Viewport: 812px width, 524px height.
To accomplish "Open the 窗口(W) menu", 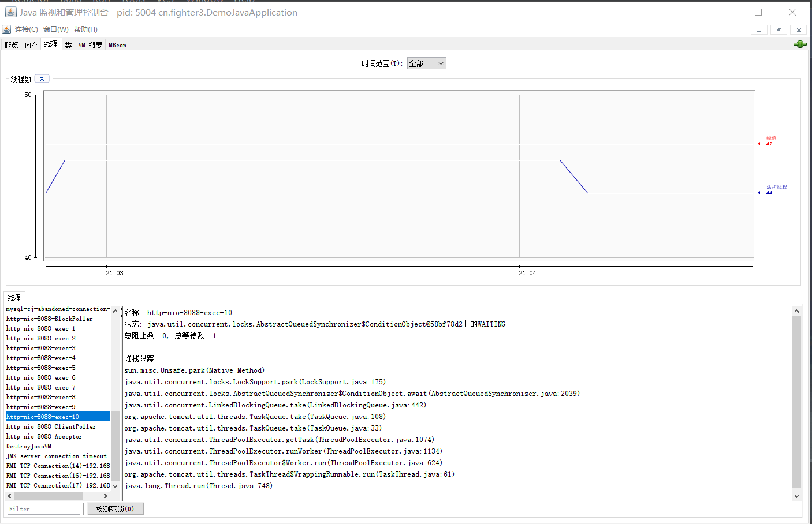I will click(56, 29).
